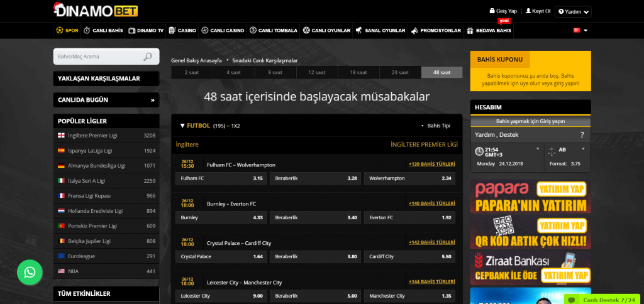Select the 12 saat tab

click(x=317, y=72)
